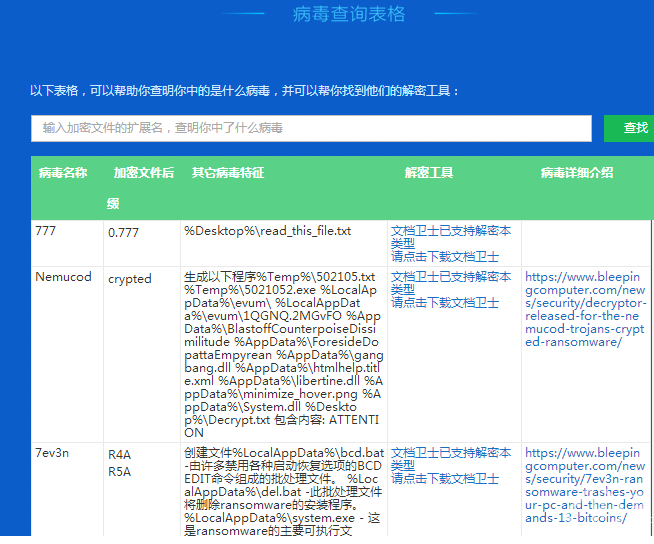Click the crypted file suffix cell

tap(130, 279)
